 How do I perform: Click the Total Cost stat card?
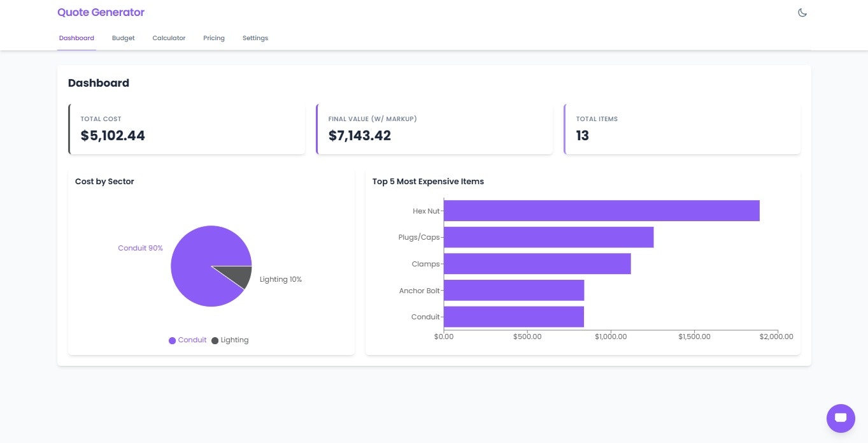[186, 128]
